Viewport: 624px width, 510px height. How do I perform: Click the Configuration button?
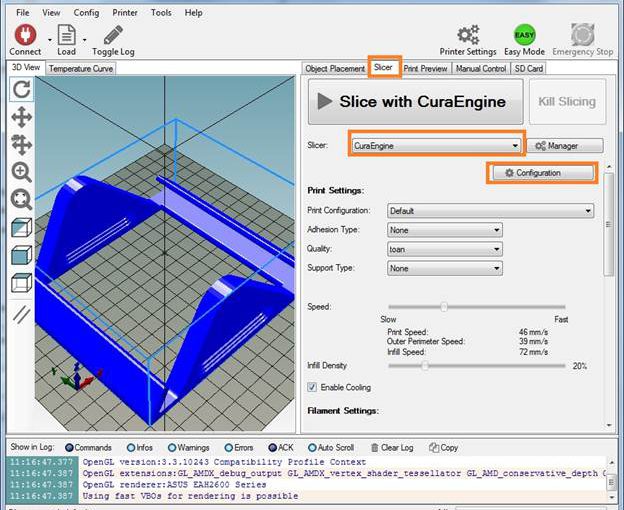541,173
